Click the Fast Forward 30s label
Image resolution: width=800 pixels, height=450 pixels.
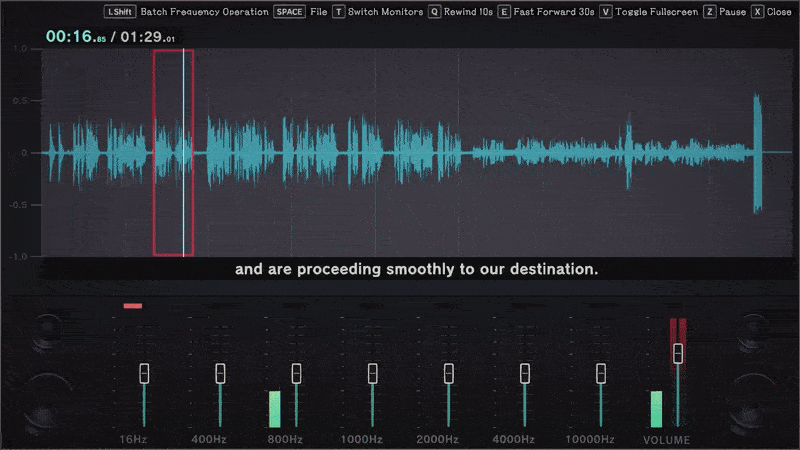pyautogui.click(x=554, y=12)
